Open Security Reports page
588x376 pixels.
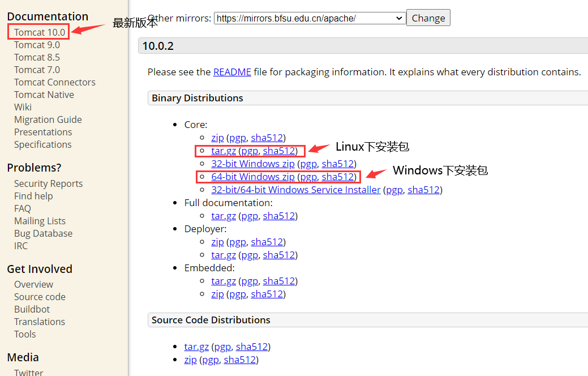48,183
